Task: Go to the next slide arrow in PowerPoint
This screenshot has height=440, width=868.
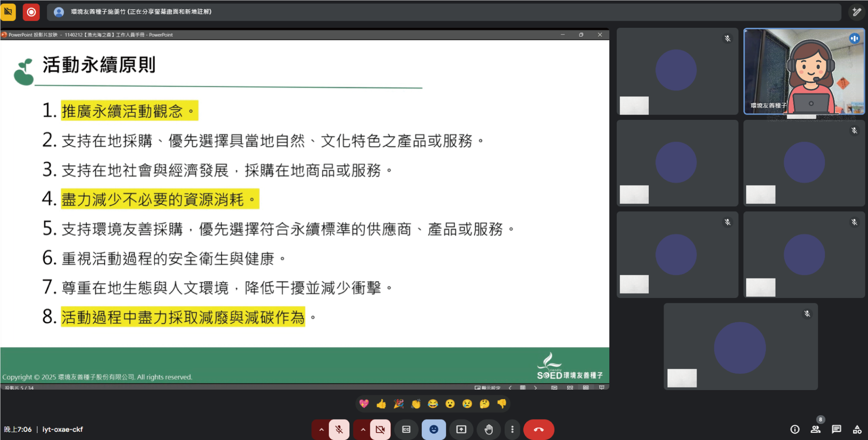Action: click(536, 387)
